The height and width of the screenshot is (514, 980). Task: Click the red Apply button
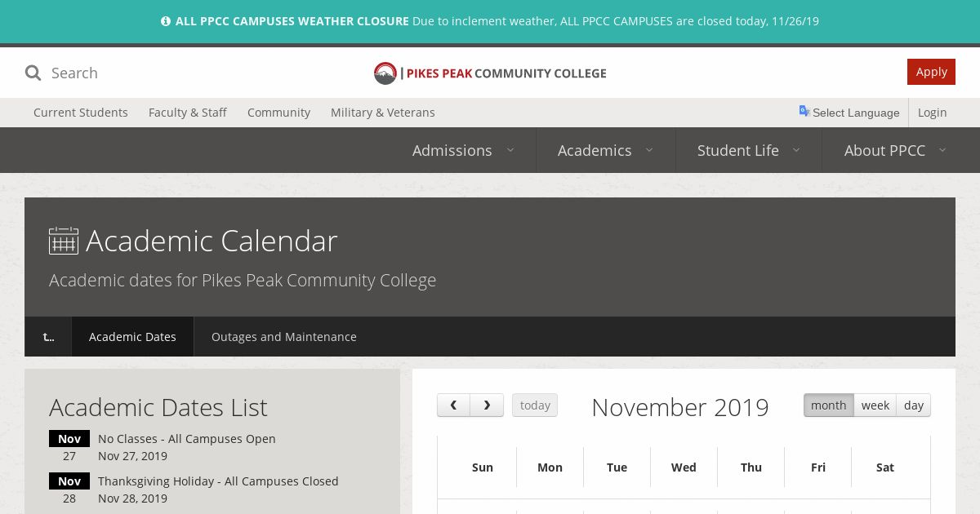pos(931,72)
